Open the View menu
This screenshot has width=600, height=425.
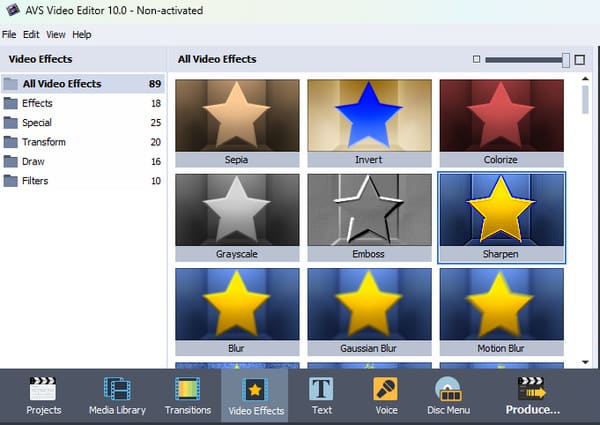click(56, 34)
